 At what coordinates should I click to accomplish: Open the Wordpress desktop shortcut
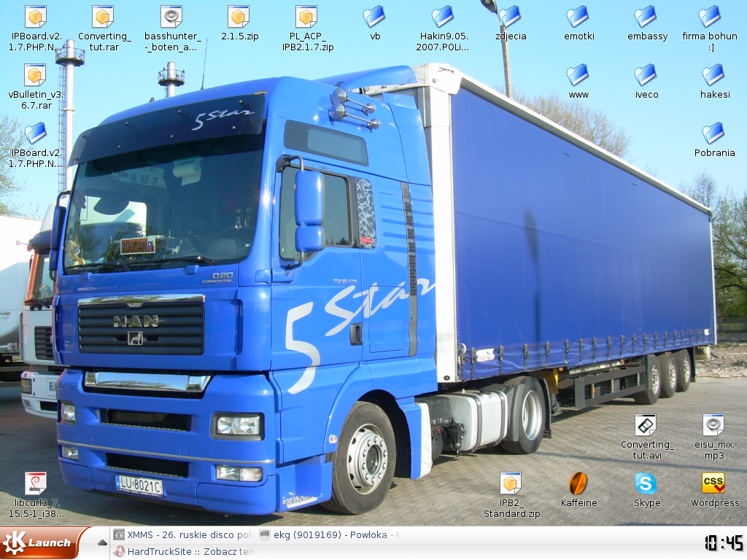(713, 483)
